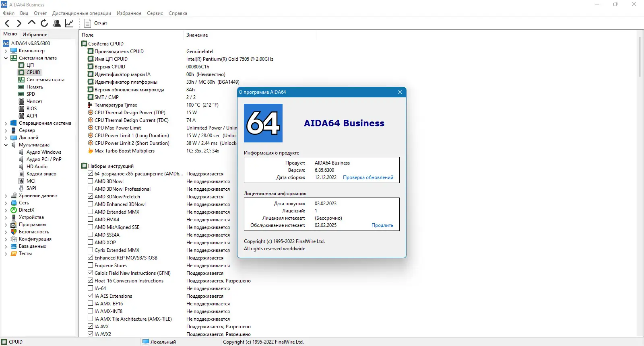The image size is (644, 346).
Task: Toggle the AMD 3DNowPrefetch checkbox
Action: click(x=91, y=197)
